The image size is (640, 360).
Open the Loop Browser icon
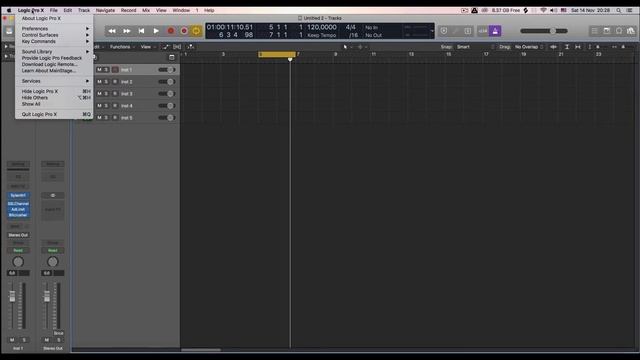pyautogui.click(x=619, y=31)
